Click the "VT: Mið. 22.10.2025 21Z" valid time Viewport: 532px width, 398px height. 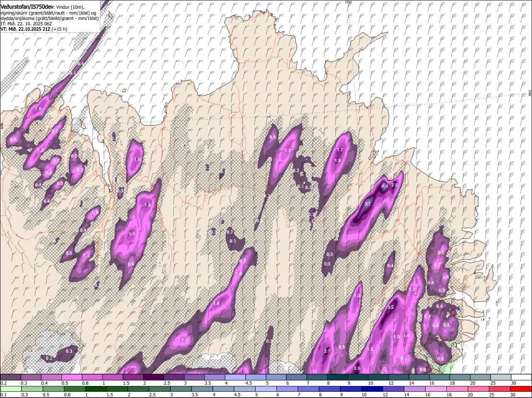coord(25,29)
